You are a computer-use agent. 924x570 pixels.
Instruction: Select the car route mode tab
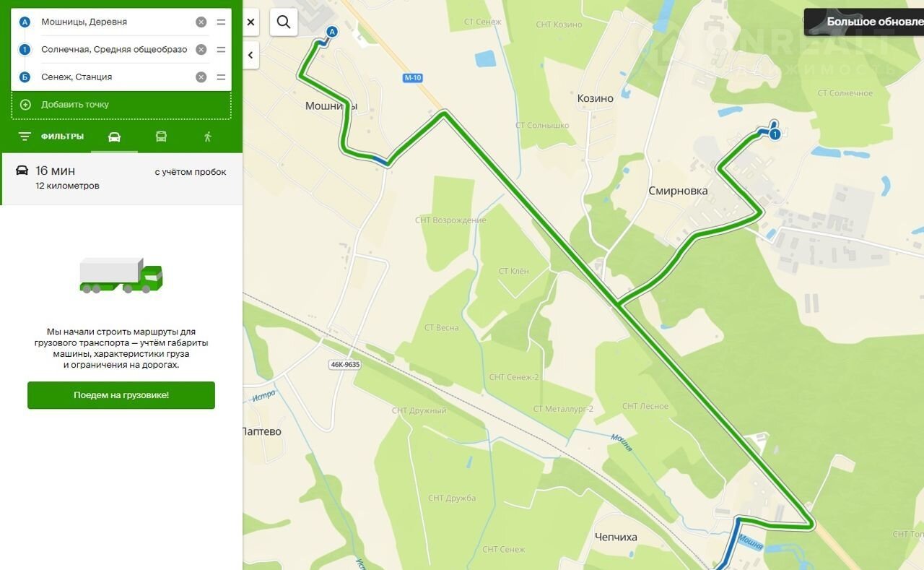click(x=114, y=137)
